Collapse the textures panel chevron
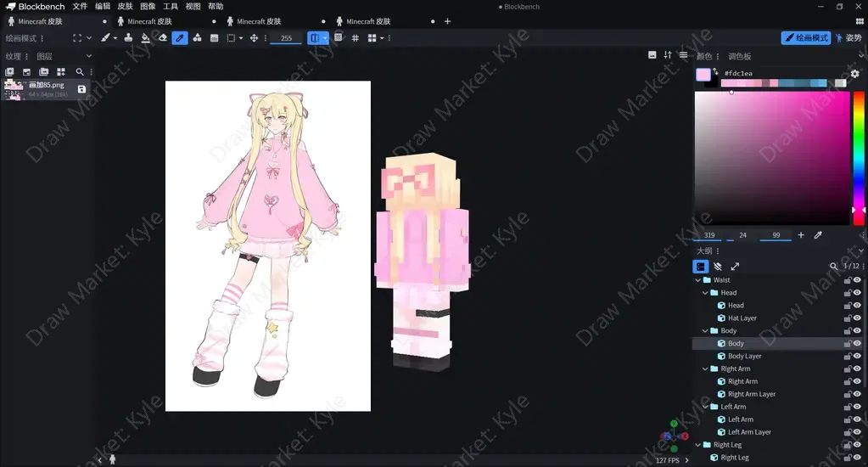This screenshot has height=467, width=868. click(x=88, y=56)
